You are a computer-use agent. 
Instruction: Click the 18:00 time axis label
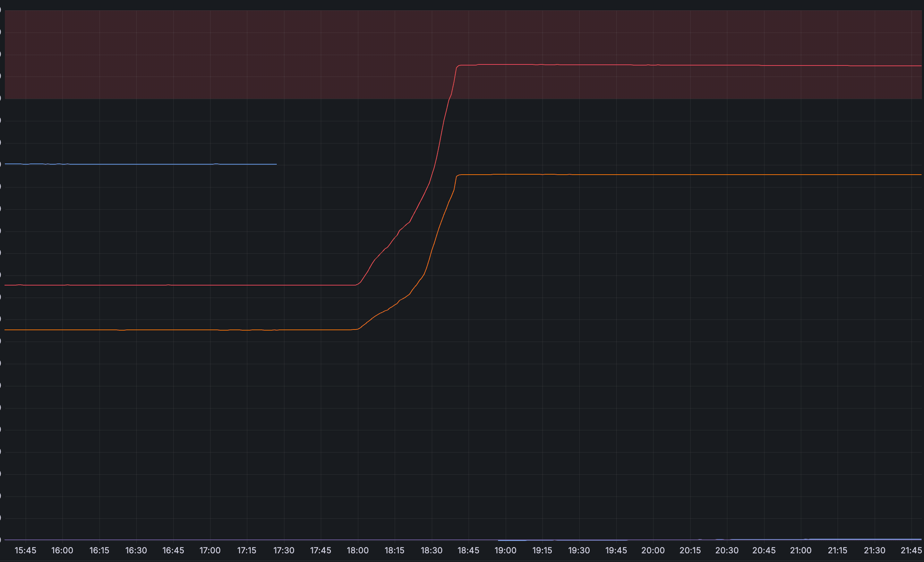(x=357, y=550)
